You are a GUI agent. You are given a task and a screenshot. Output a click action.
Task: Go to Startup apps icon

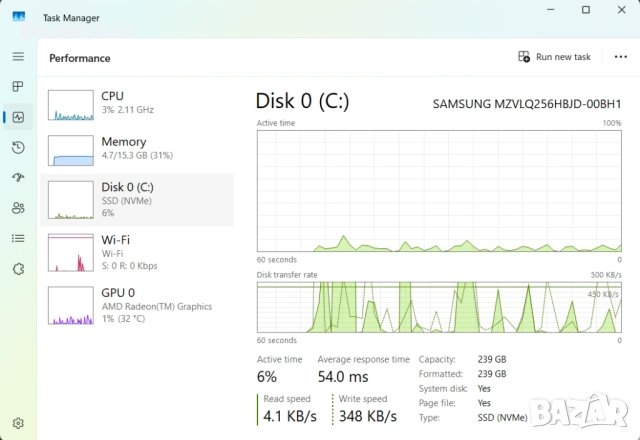(18, 178)
